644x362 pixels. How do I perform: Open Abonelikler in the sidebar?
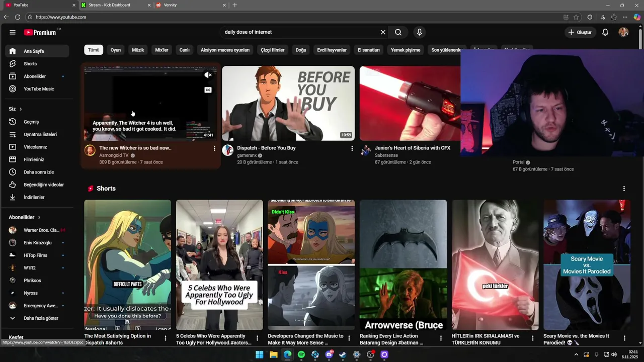pyautogui.click(x=37, y=76)
